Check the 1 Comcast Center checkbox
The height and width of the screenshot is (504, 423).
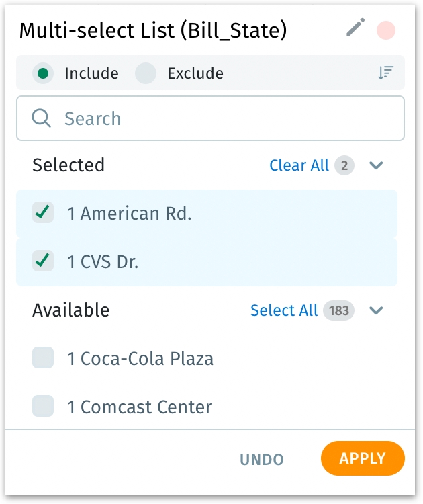click(x=43, y=407)
